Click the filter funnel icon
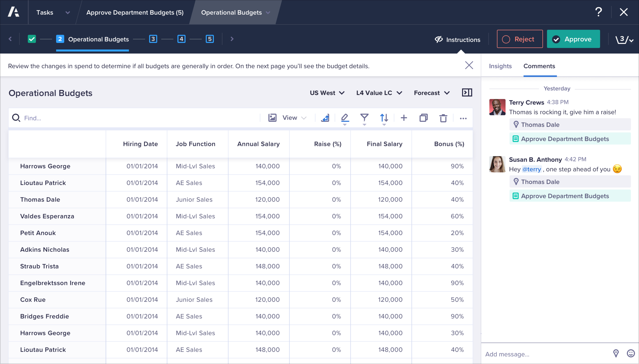Screen dimensions: 639x364 [x=364, y=118]
